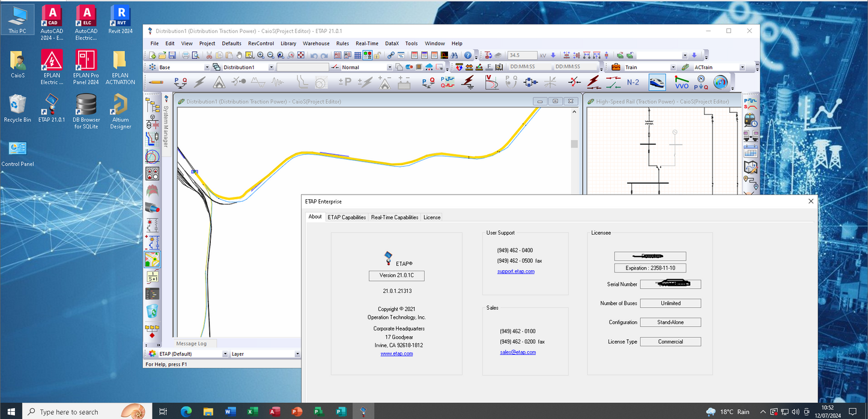Open the support.etap.com link
This screenshot has height=419, width=868.
[x=515, y=271]
